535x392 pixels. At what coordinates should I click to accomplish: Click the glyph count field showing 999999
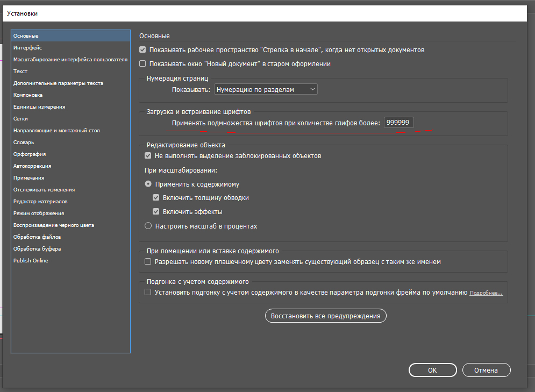398,123
